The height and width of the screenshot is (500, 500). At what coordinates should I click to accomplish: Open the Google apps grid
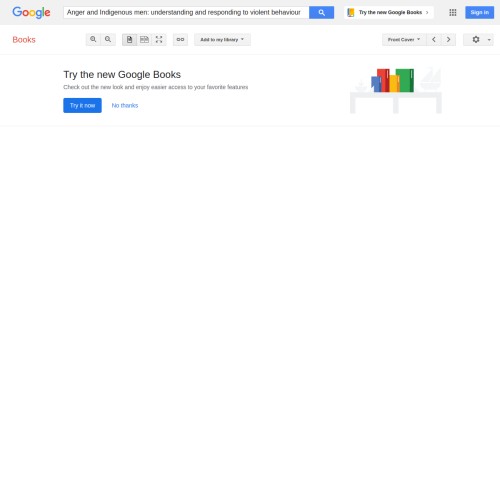click(x=453, y=12)
